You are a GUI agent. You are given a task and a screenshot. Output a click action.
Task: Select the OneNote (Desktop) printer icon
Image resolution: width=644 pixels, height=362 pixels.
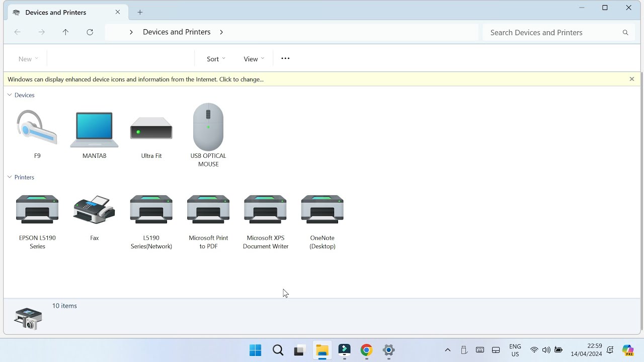coord(323,210)
